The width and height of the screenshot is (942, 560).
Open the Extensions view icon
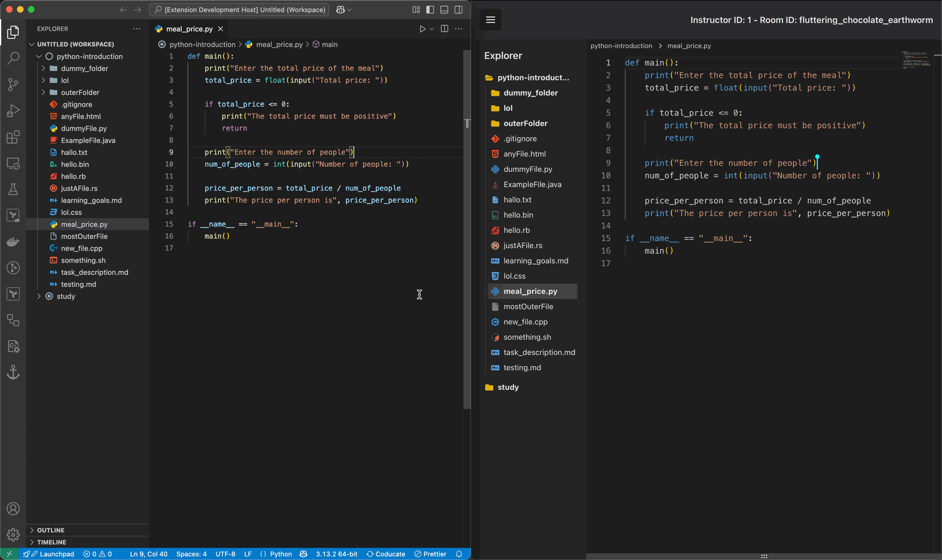click(x=13, y=137)
